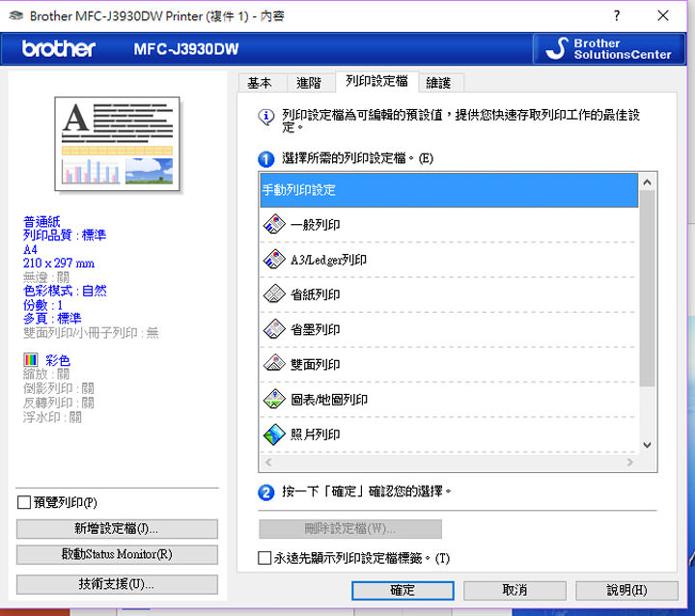Confirm with the 確定 button

(403, 590)
